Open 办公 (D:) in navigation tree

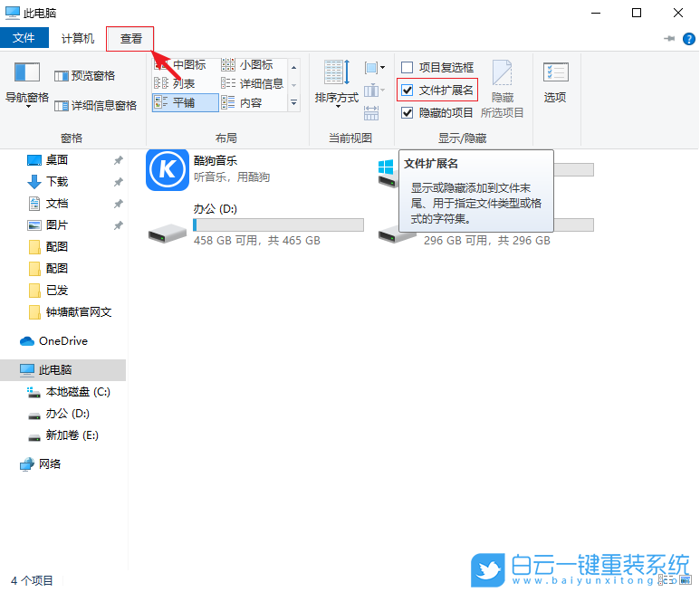click(67, 414)
